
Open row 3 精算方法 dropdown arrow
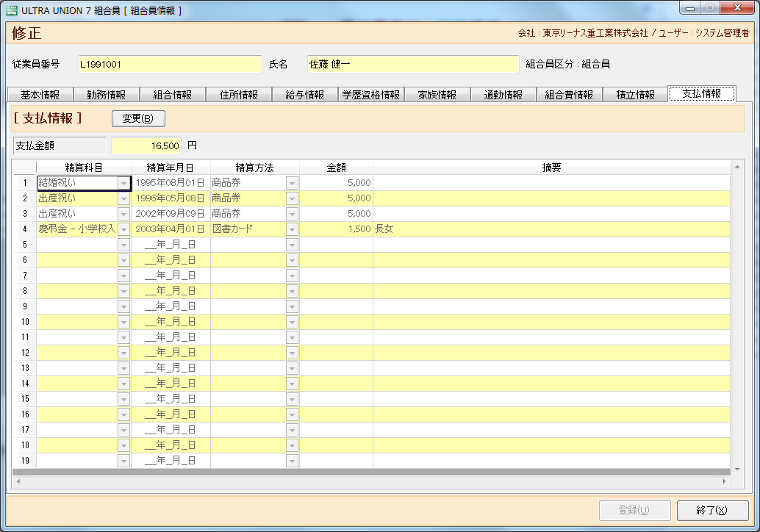coord(292,214)
